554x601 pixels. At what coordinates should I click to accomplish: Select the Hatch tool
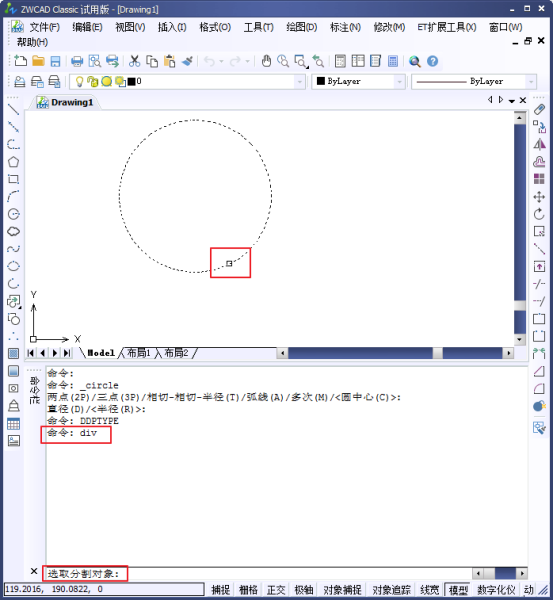point(13,353)
